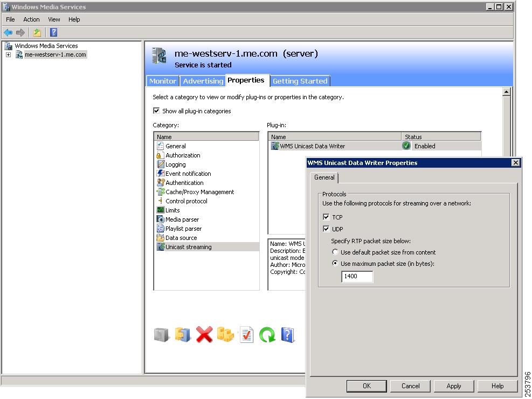Uncheck the TCP protocol checkbox
Screen dimensions: 532x399
[x=327, y=217]
